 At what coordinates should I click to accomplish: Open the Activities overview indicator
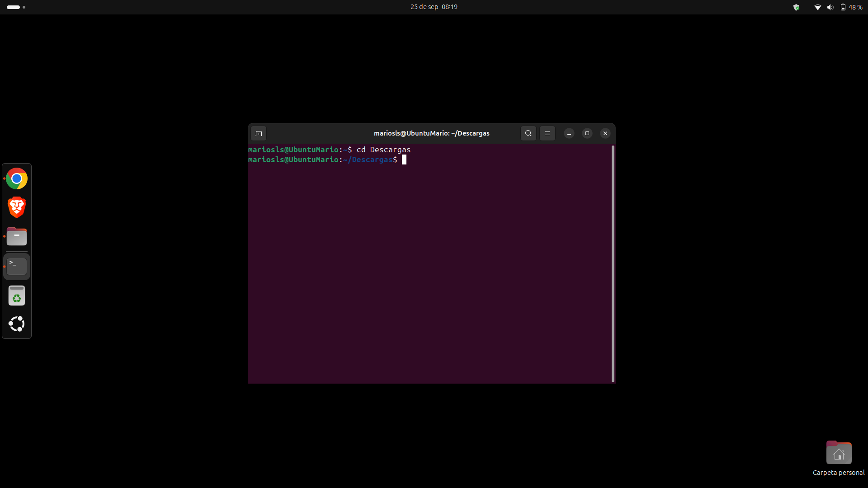click(x=16, y=7)
